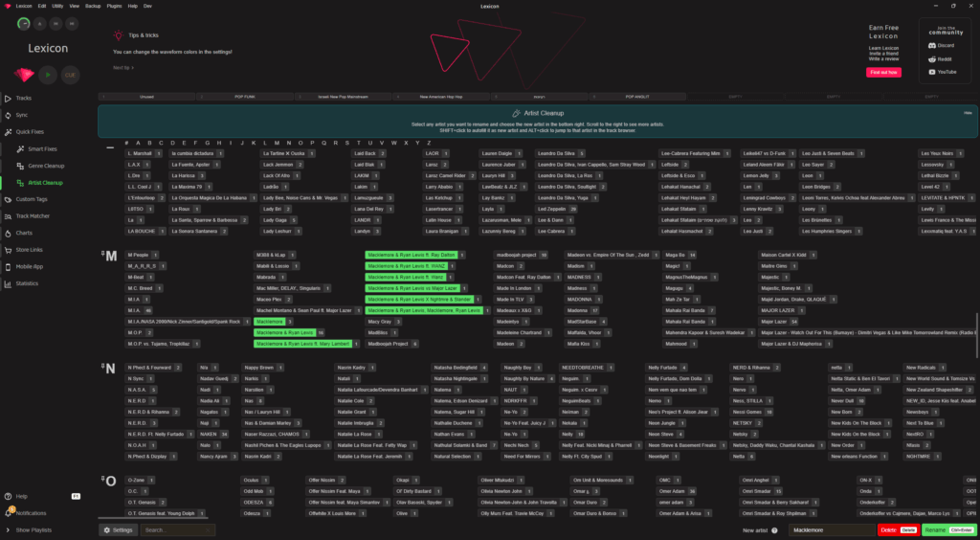Viewport: 980px width, 540px height.
Task: Open the Track Matcher tool
Action: 32,216
